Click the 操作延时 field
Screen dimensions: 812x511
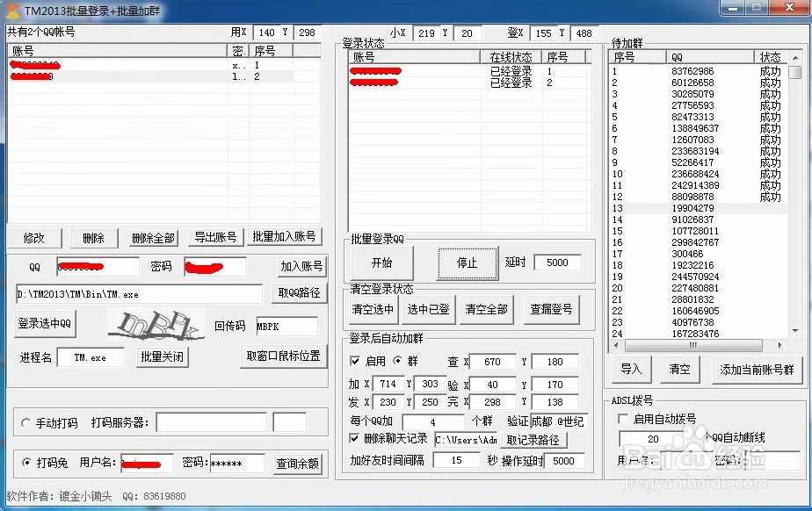click(563, 460)
